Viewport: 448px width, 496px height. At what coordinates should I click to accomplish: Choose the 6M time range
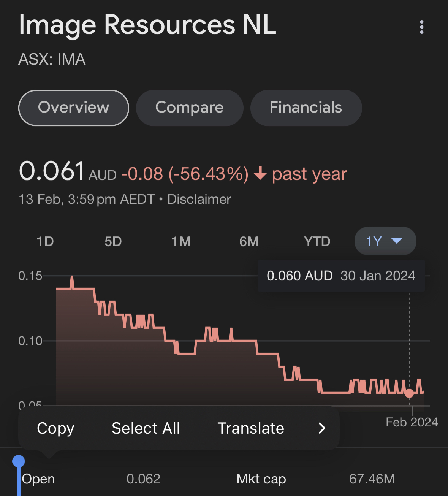click(249, 241)
